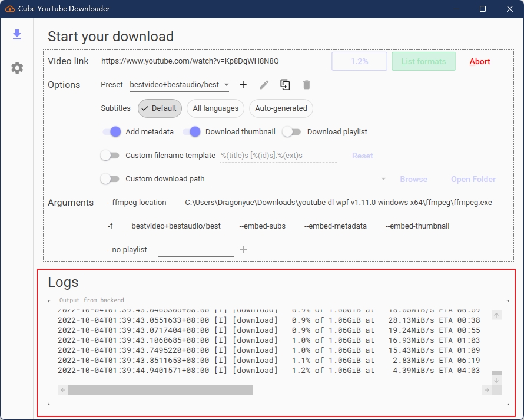Click the --no-playlist argument

pyautogui.click(x=127, y=250)
